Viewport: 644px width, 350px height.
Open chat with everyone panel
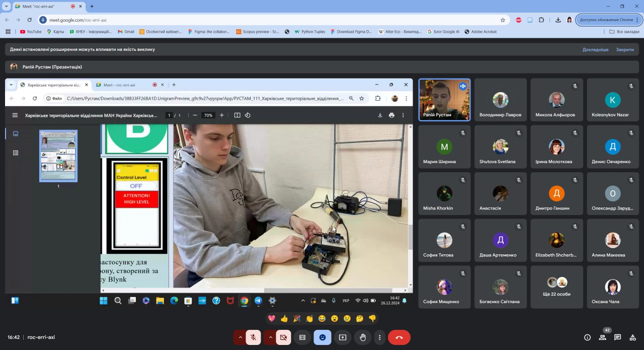(617, 337)
